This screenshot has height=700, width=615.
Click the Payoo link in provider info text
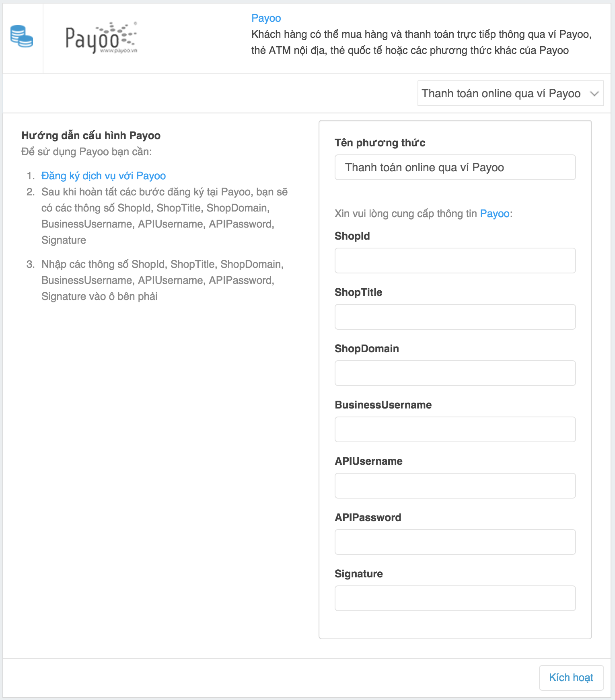tap(494, 213)
